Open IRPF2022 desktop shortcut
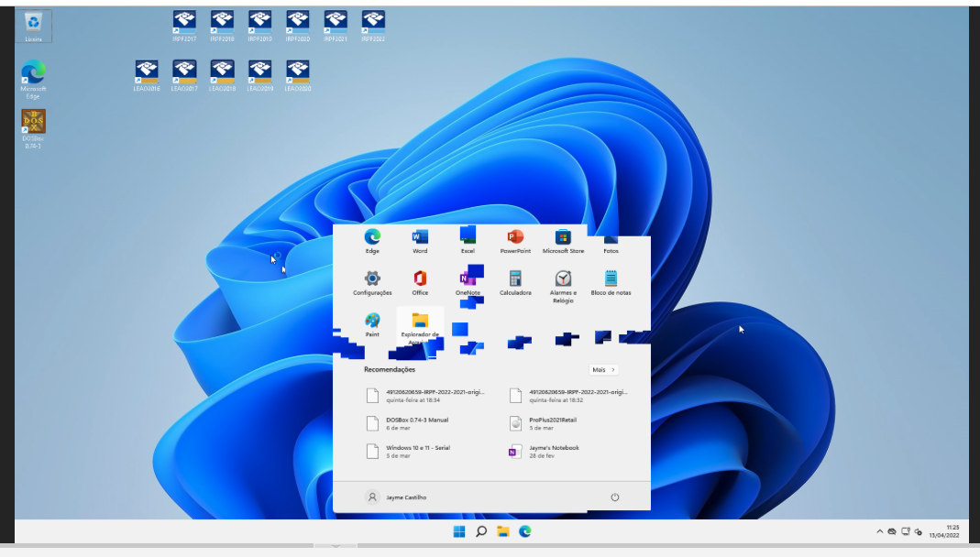Image resolution: width=980 pixels, height=557 pixels. pyautogui.click(x=373, y=23)
